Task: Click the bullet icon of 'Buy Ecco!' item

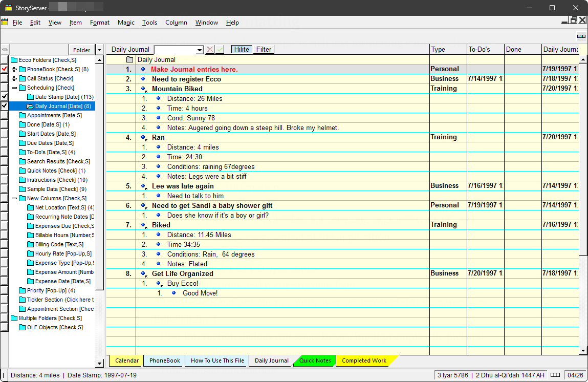Action: (159, 284)
